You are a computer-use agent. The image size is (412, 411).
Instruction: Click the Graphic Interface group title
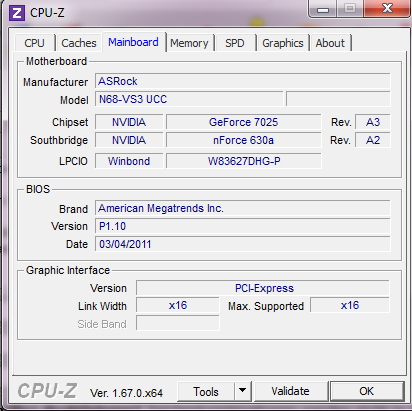(68, 270)
